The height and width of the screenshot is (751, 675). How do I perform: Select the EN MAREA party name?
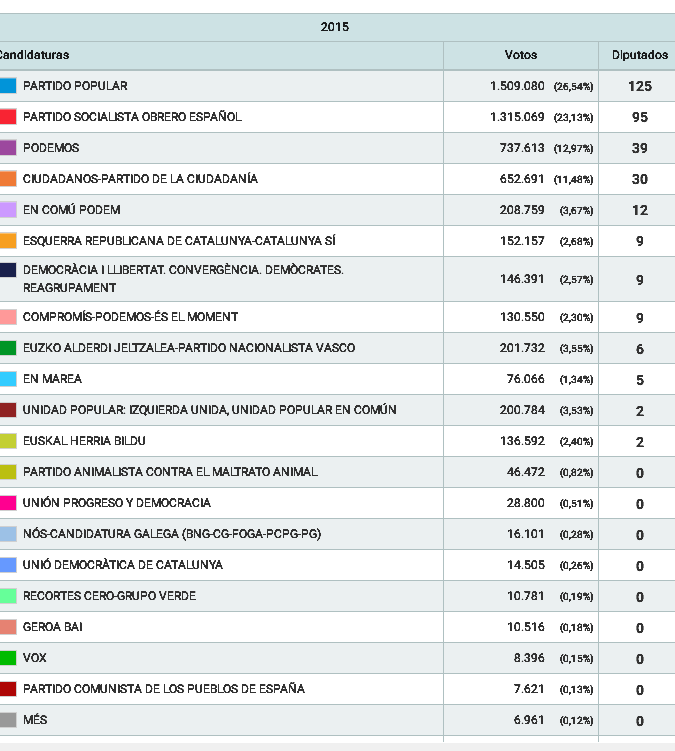pyautogui.click(x=52, y=379)
